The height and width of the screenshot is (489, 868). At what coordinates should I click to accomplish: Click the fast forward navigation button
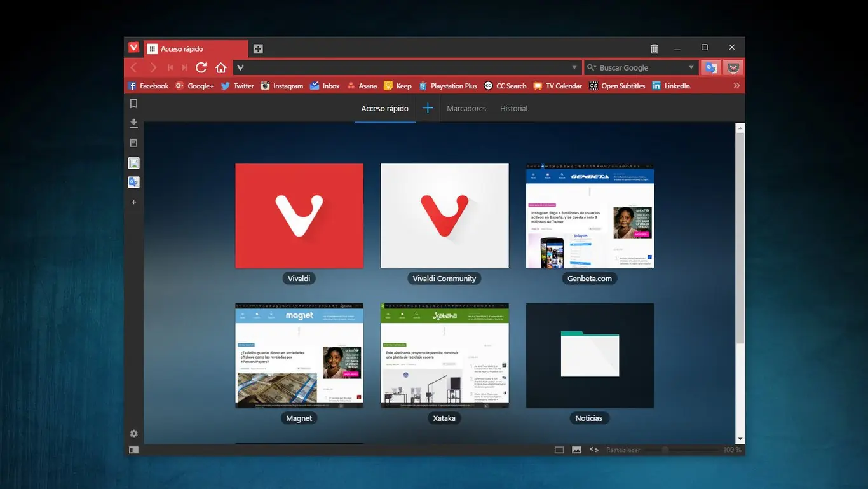(x=184, y=67)
